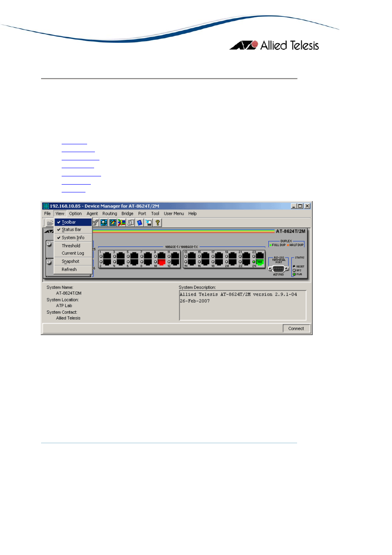Select port 1 on the switch panel
The height and width of the screenshot is (555, 392).
click(x=107, y=256)
